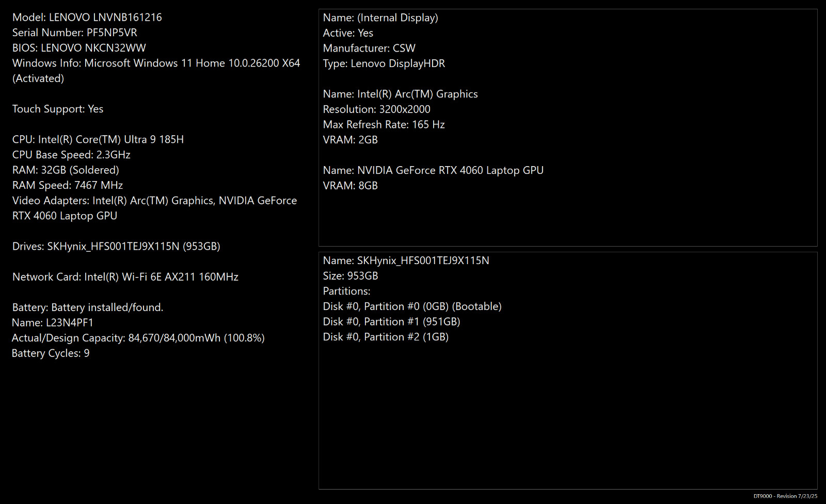Select the Name: (Internal Display) line

pyautogui.click(x=380, y=18)
